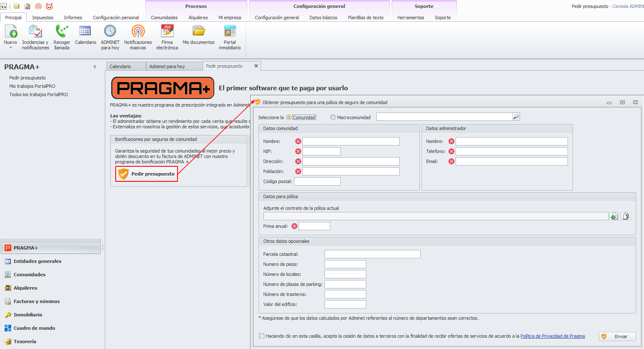Screen dimensions: 644x349
Task: Collapse the PRAGMA+ side panel
Action: tap(95, 67)
